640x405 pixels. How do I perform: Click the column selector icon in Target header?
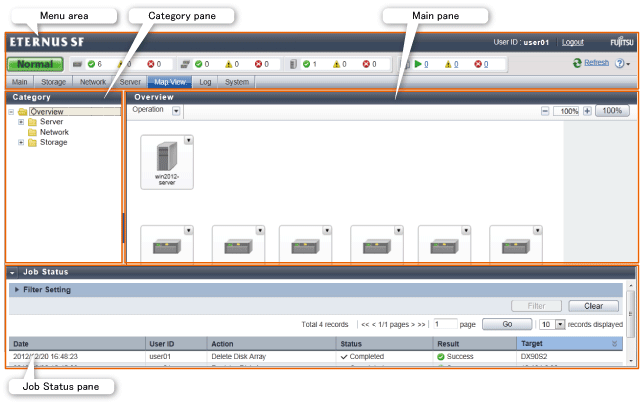615,344
